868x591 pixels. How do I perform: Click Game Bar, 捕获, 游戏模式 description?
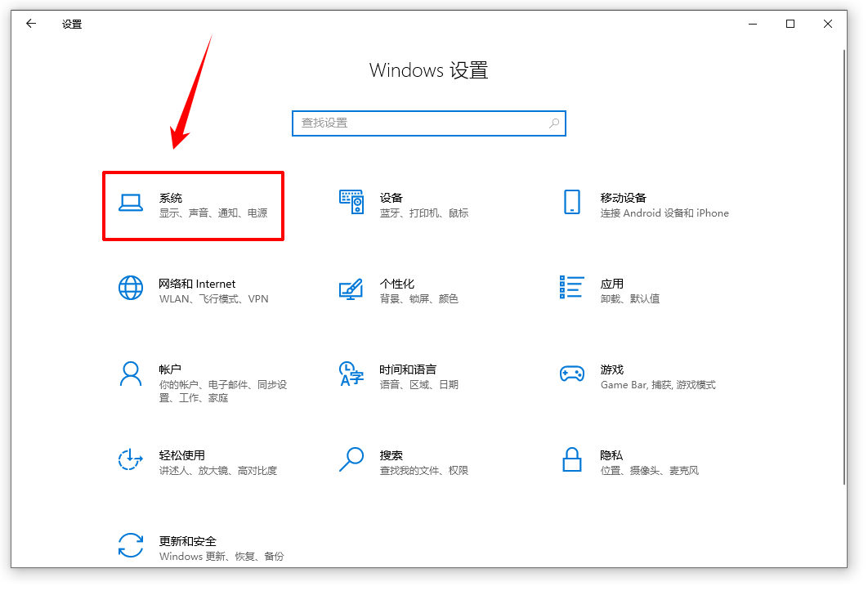(658, 385)
